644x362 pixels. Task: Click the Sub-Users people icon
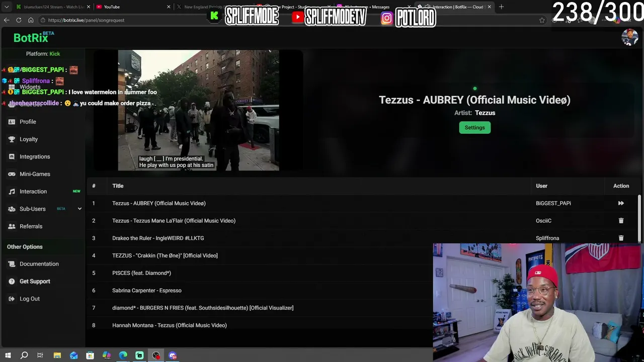point(12,209)
